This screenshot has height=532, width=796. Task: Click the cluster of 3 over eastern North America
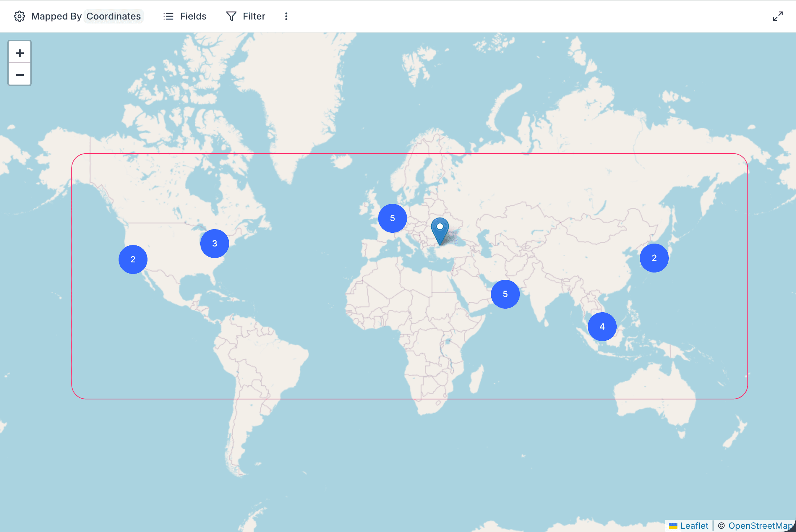(215, 243)
